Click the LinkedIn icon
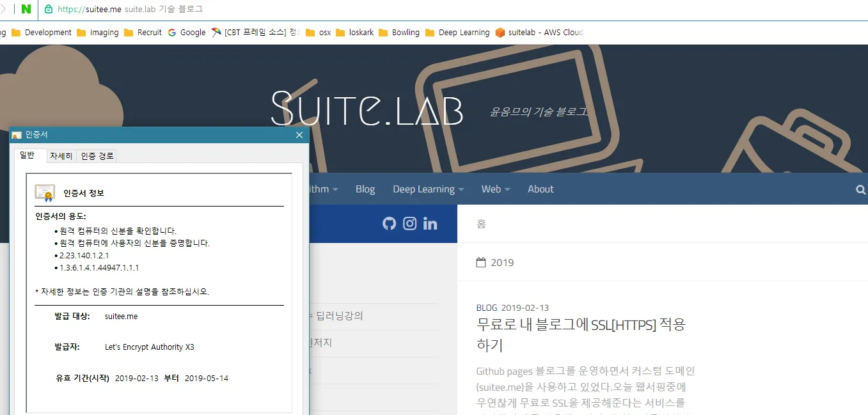Image resolution: width=868 pixels, height=415 pixels. tap(430, 223)
